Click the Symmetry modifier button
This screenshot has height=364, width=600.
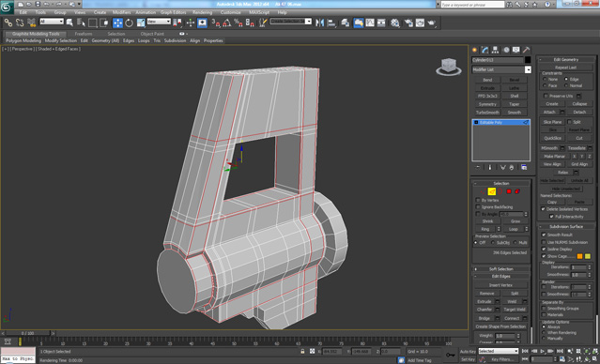tap(487, 104)
